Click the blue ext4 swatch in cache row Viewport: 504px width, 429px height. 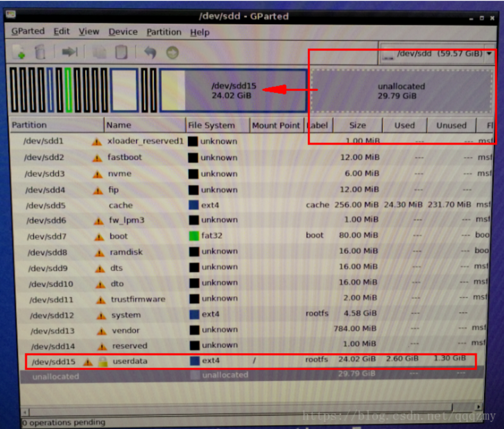193,205
